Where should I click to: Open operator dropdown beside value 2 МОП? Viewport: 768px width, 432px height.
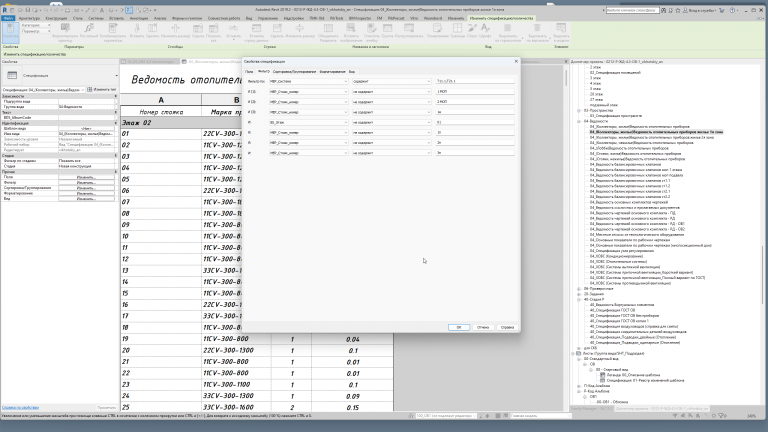(x=391, y=102)
